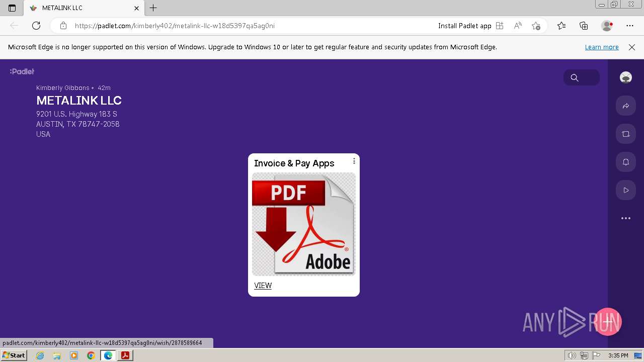Follow the VIEW link on the post
Image resolution: width=644 pixels, height=362 pixels.
[263, 286]
